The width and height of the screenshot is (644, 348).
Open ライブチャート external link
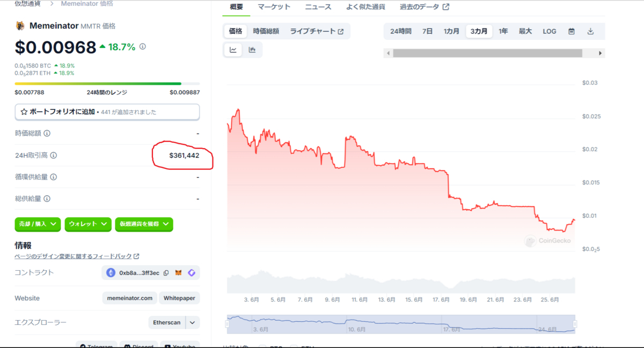317,31
